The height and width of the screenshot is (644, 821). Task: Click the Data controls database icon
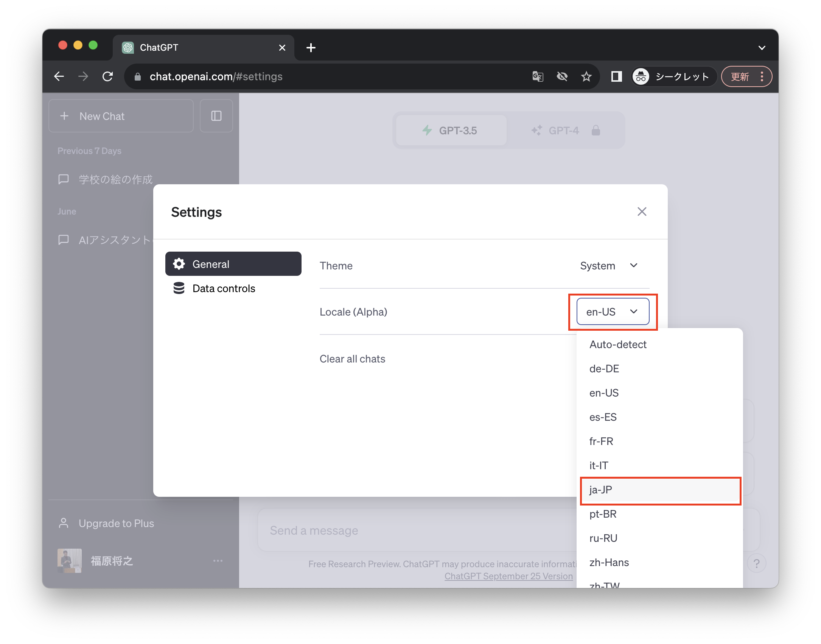[x=179, y=288]
